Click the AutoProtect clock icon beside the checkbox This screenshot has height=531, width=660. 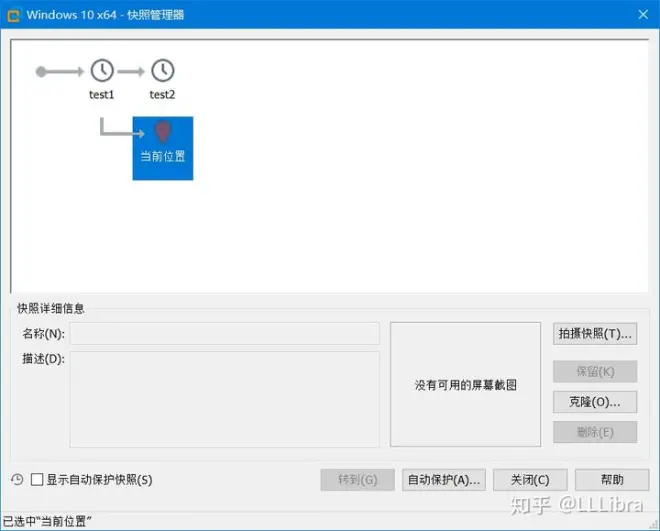(17, 479)
